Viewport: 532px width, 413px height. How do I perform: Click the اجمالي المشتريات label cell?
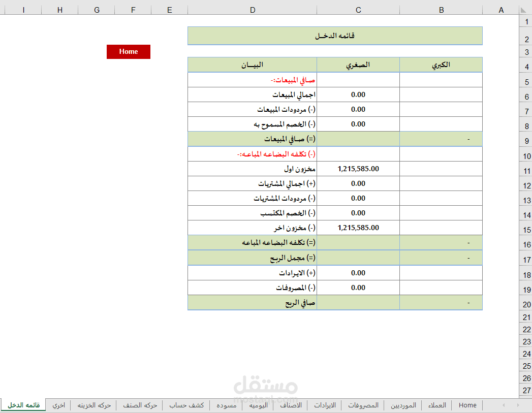tap(252, 183)
